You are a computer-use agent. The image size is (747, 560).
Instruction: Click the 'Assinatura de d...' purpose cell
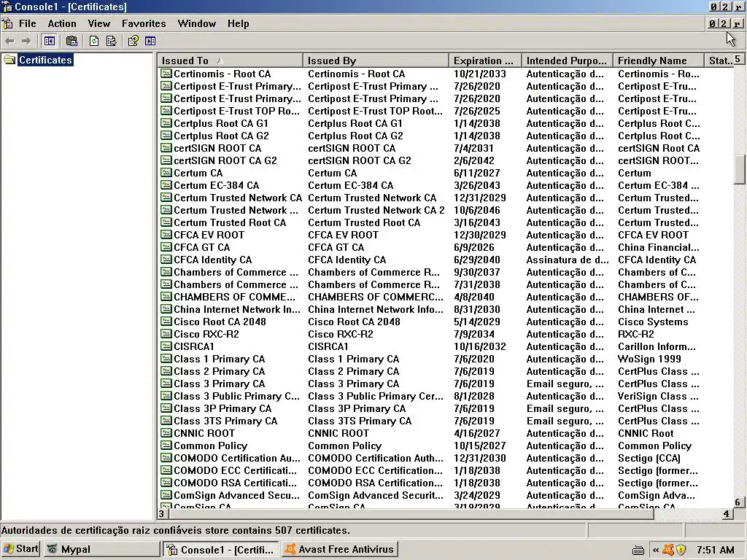tap(568, 260)
